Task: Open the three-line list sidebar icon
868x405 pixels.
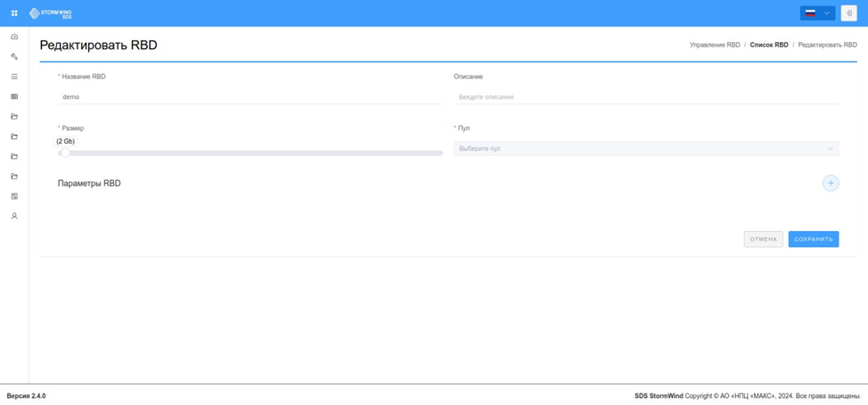Action: pos(14,77)
